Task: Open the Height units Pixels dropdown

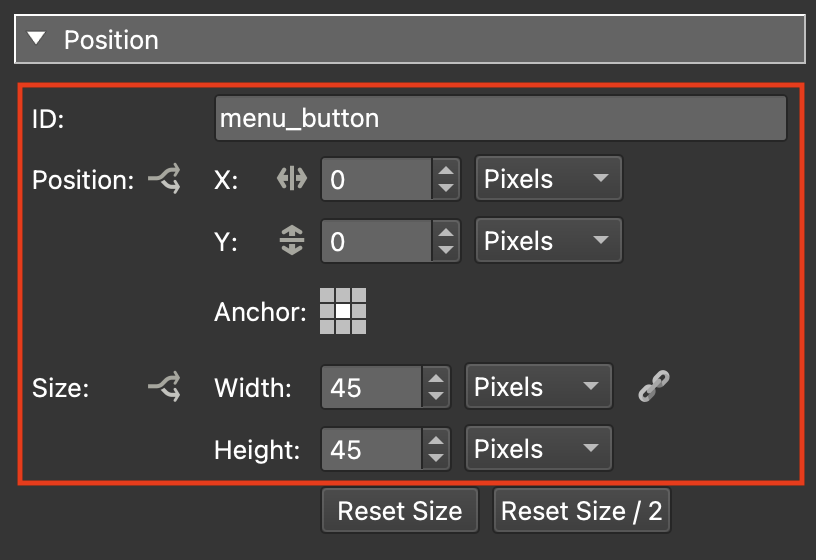Action: click(538, 449)
